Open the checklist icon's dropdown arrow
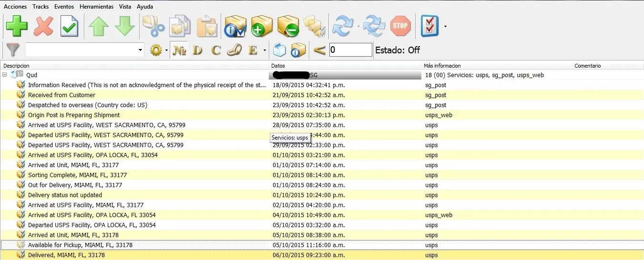 coord(445,26)
